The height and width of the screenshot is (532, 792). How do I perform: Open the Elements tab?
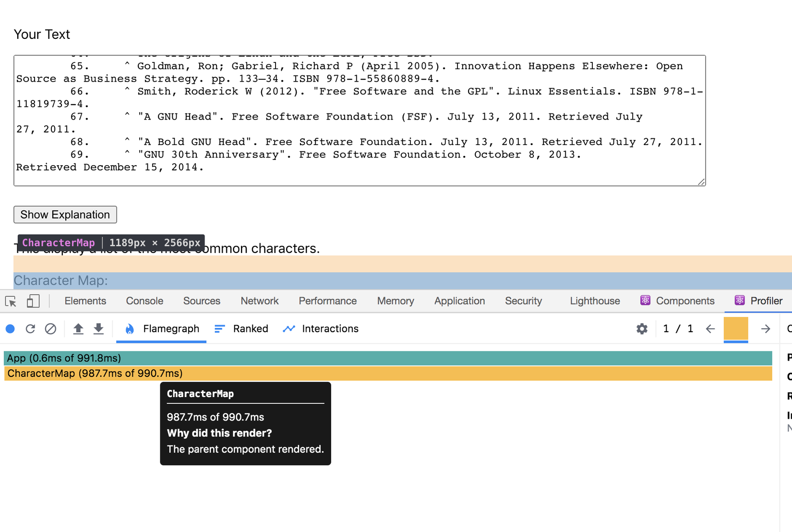point(85,301)
